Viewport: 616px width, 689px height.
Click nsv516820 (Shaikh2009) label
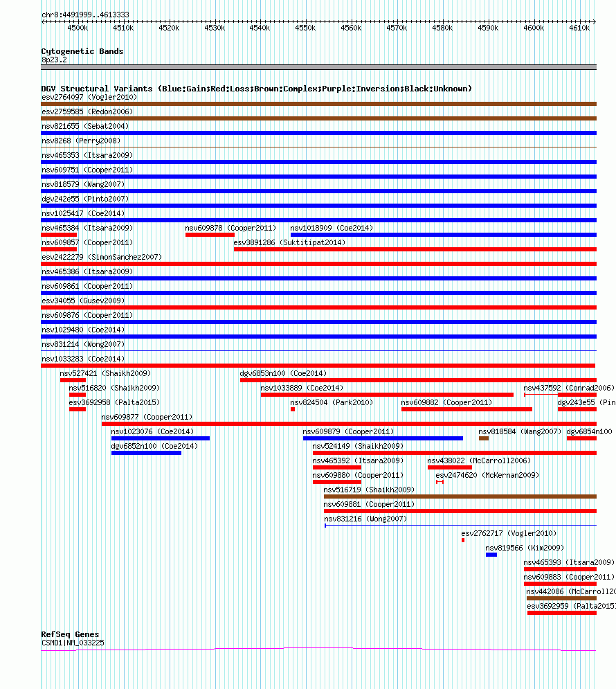coord(114,388)
